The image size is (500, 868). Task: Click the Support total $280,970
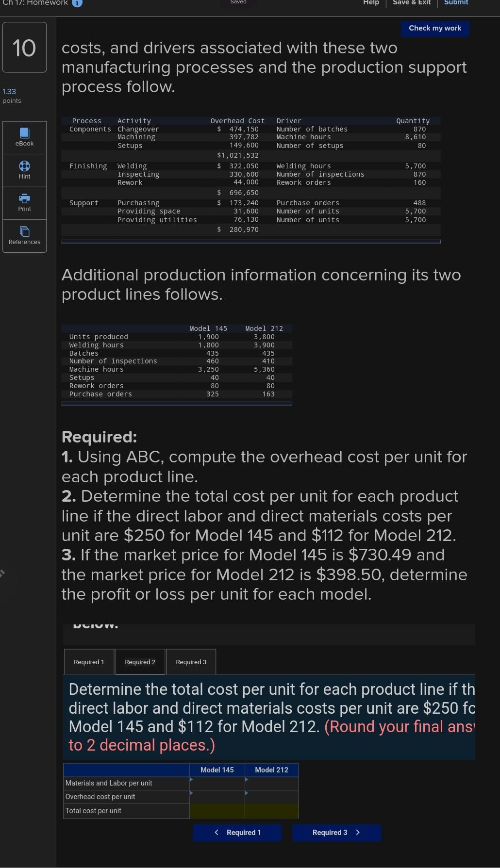(238, 229)
